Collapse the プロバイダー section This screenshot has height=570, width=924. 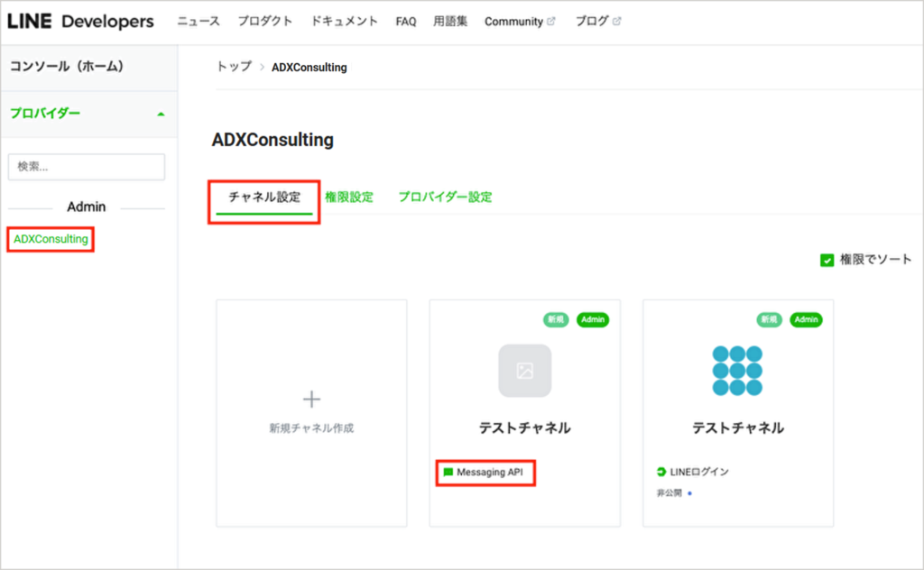[x=161, y=115]
